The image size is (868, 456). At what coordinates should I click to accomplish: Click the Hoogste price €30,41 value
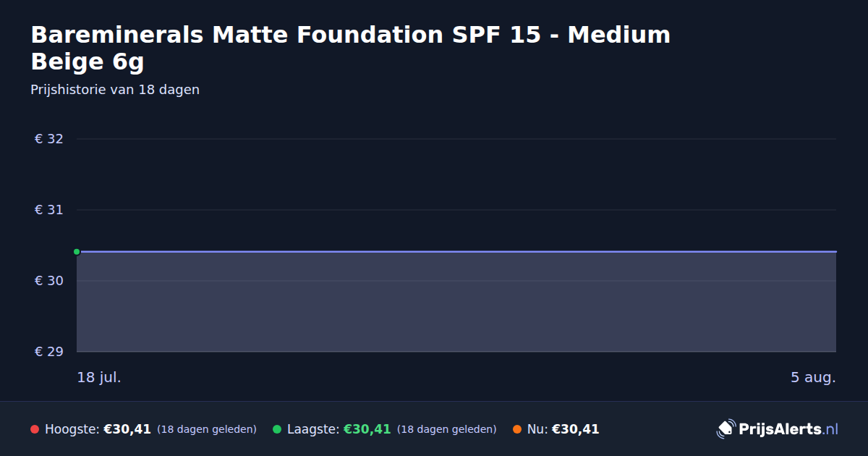coord(127,429)
